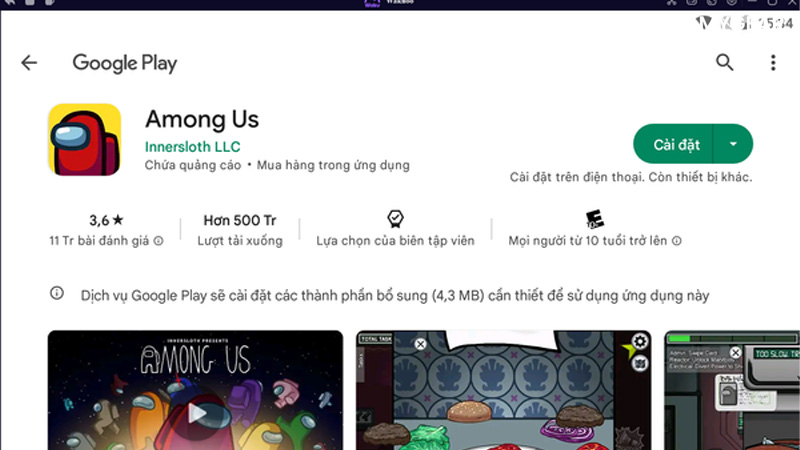Open the three-dot more options menu
Screen dimensions: 800x450
coord(773,62)
